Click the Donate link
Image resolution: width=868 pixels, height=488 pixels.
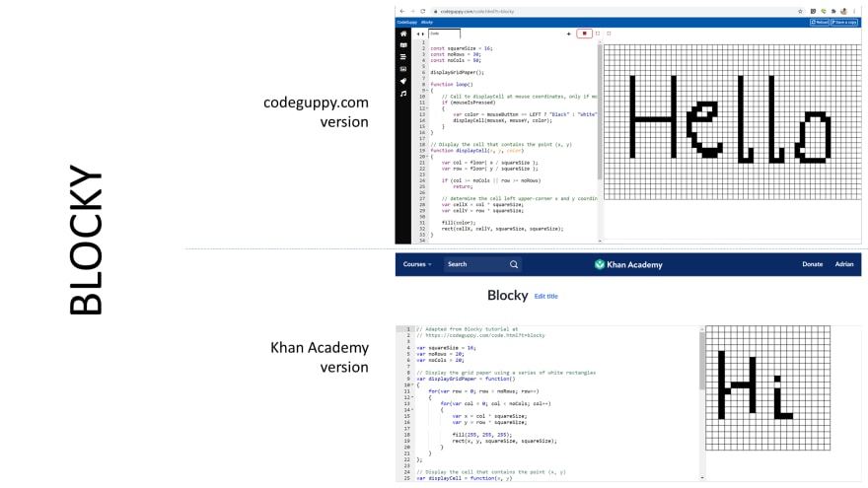click(x=812, y=264)
